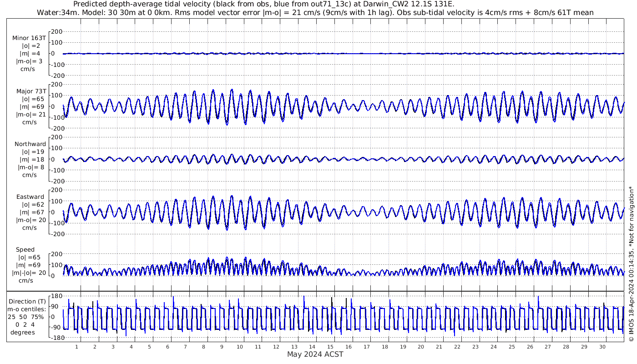
Task: Select the 'Eastward' panel label
Action: click(x=30, y=197)
